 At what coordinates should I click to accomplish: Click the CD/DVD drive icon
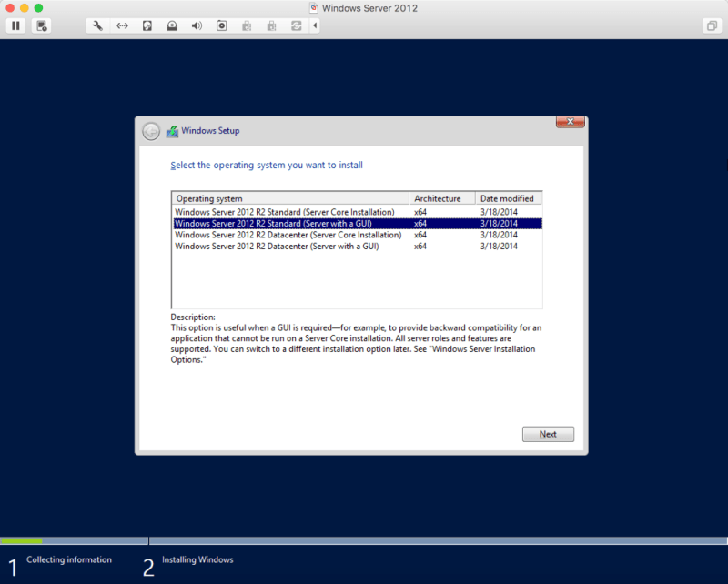pyautogui.click(x=172, y=25)
